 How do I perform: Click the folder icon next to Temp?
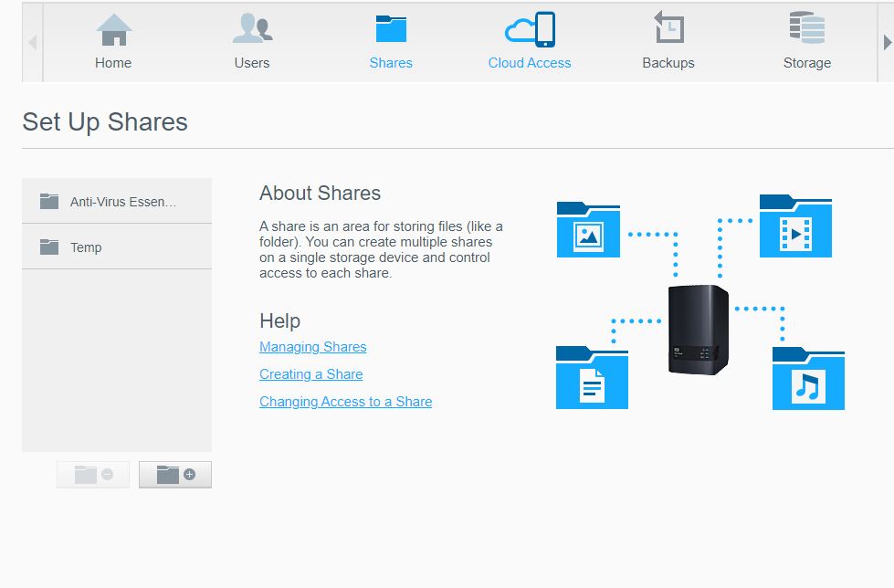click(49, 247)
